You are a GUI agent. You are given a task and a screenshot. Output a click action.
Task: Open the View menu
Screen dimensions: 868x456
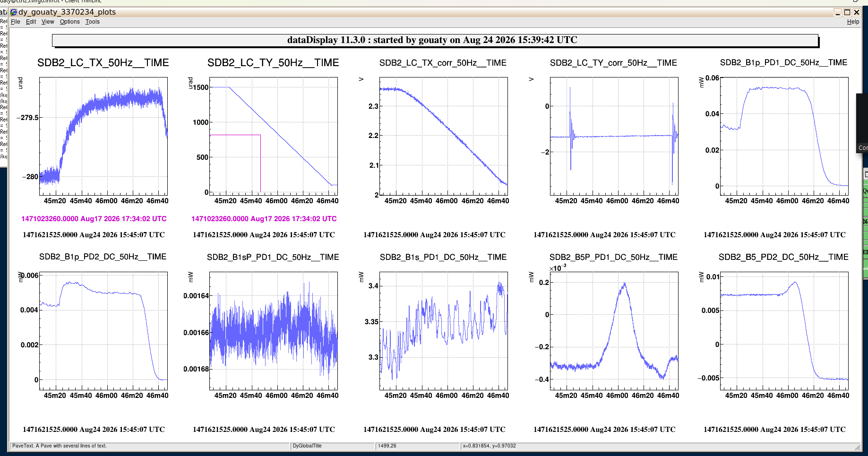tap(48, 22)
